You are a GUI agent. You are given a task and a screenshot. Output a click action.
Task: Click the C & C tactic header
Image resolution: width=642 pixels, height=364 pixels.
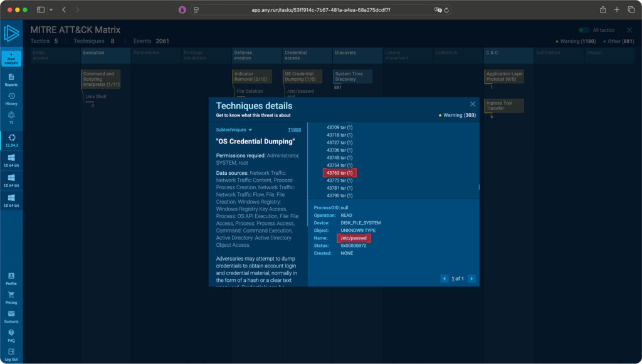509,55
